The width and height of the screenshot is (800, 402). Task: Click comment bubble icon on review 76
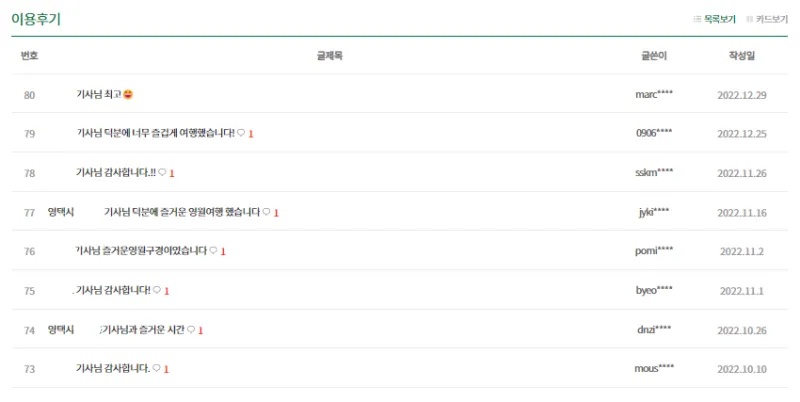click(x=213, y=250)
